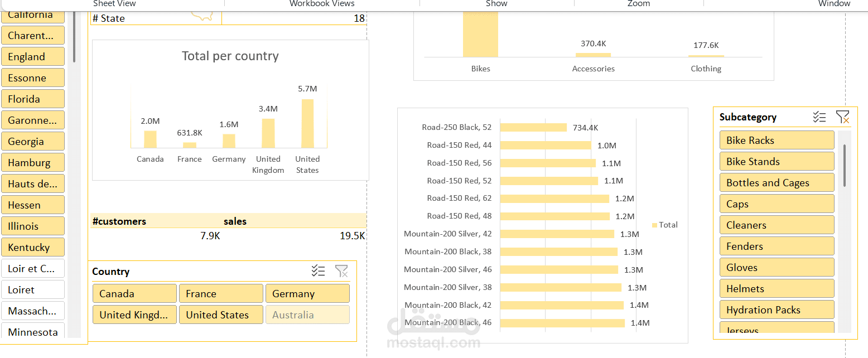
Task: Choose Kentucky in the state slicer
Action: tap(33, 247)
